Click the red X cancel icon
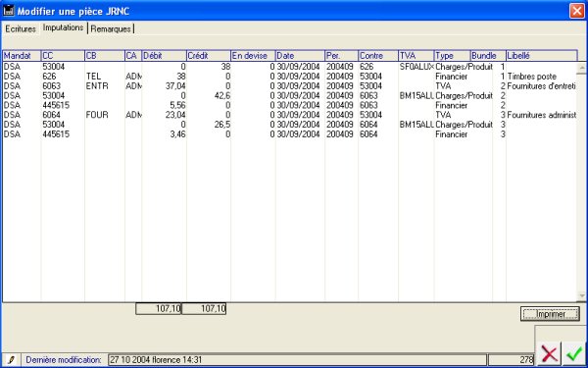 pyautogui.click(x=550, y=353)
